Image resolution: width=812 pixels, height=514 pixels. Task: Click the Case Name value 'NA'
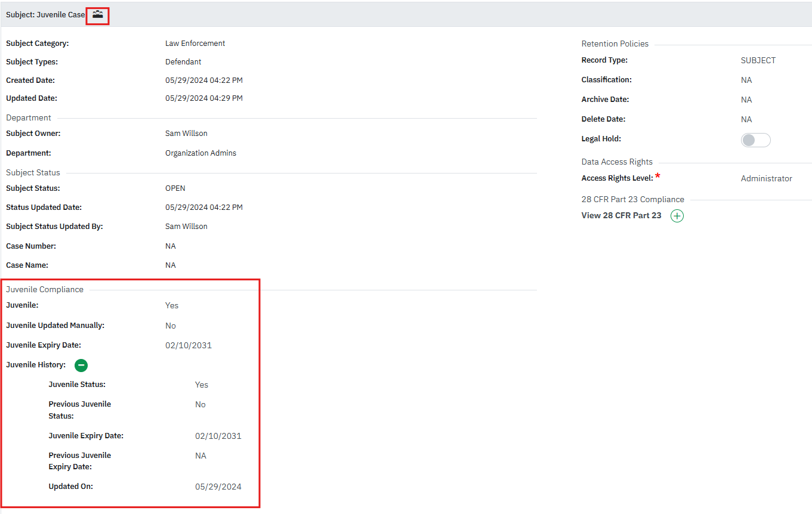(x=171, y=265)
